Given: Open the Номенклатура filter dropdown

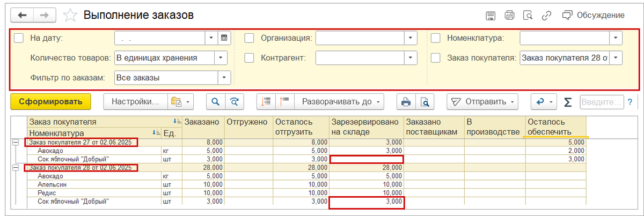Looking at the screenshot, I should (616, 38).
